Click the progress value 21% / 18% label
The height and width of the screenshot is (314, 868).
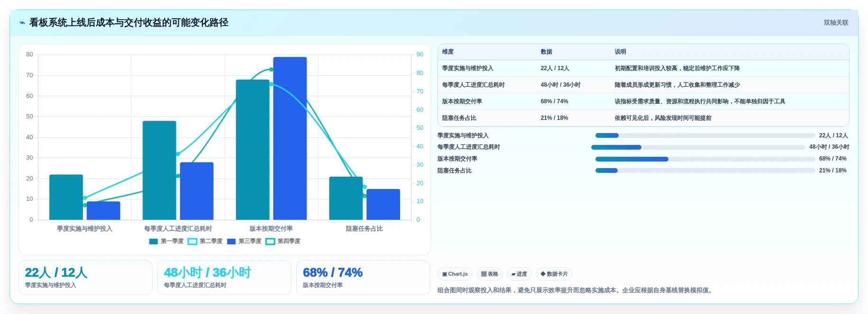point(833,170)
